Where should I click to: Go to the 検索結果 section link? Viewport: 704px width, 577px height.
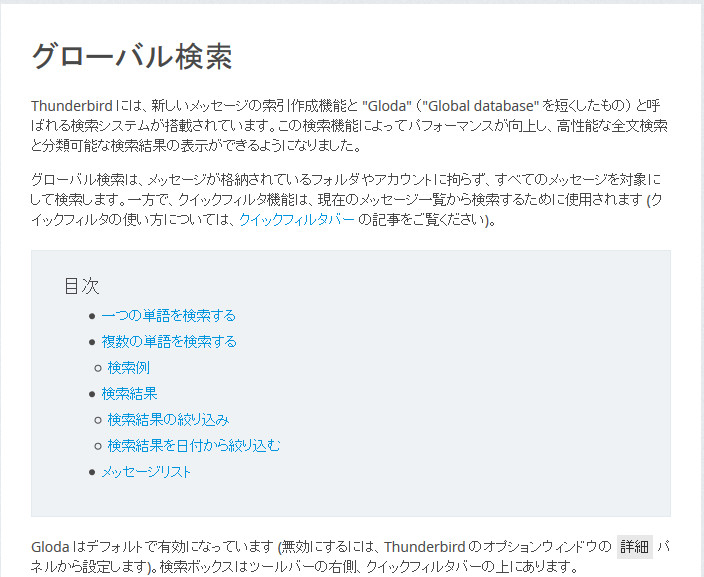pos(129,394)
